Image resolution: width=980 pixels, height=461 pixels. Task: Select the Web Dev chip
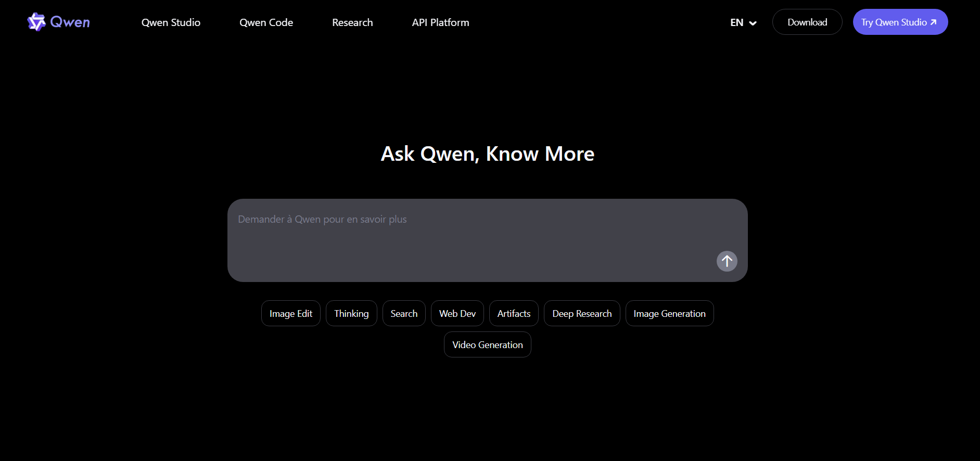point(457,313)
